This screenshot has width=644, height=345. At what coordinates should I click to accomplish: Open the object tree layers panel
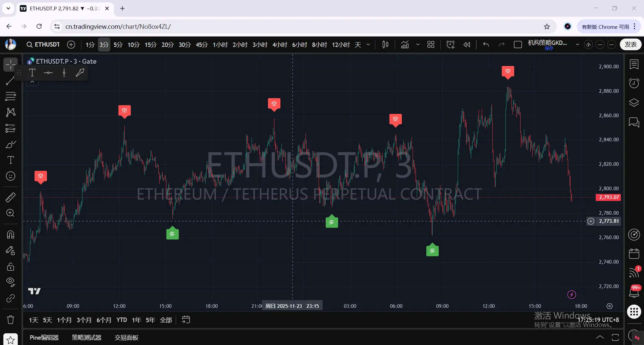(634, 102)
